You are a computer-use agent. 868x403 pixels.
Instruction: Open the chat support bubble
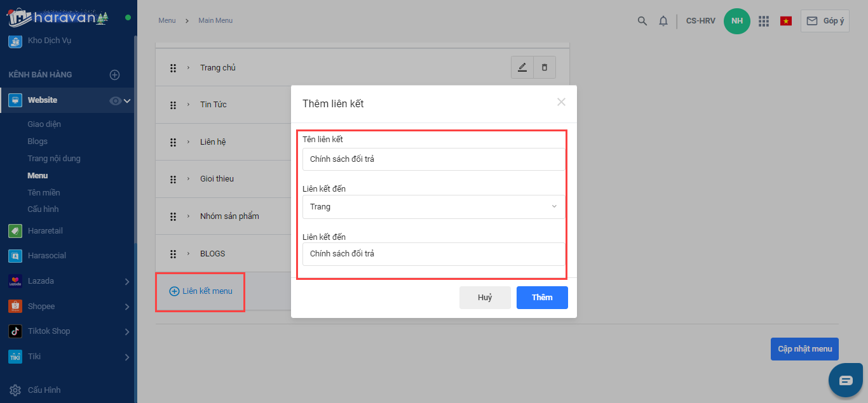click(x=846, y=380)
